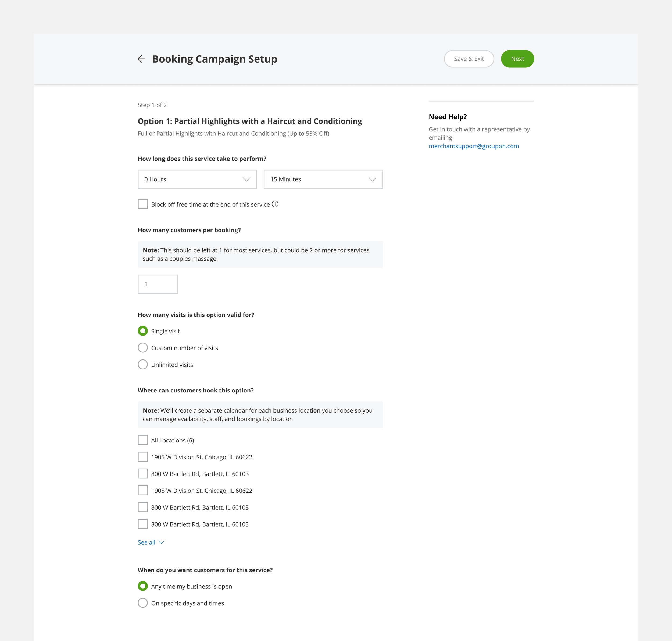Open the 0 Hours dropdown
The width and height of the screenshot is (672, 641).
(197, 179)
